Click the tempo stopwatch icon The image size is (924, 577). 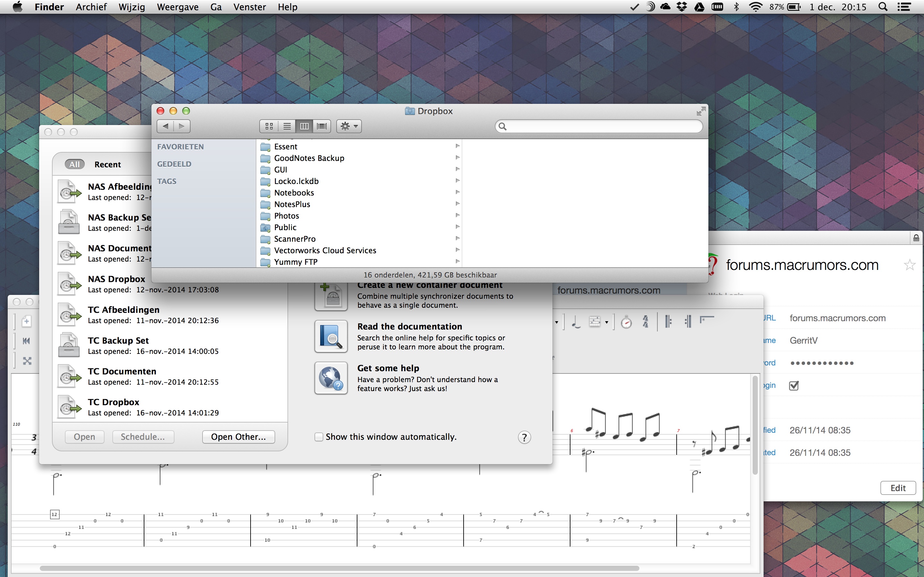[x=626, y=322]
